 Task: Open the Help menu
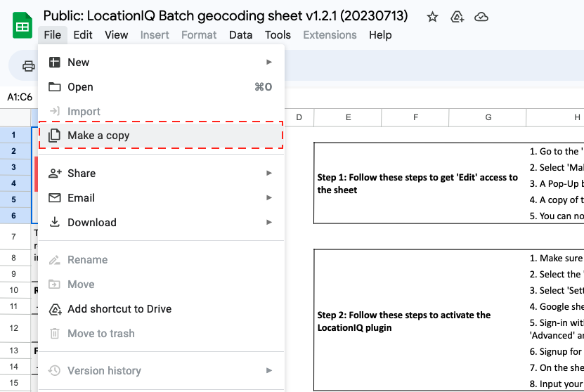pos(380,35)
